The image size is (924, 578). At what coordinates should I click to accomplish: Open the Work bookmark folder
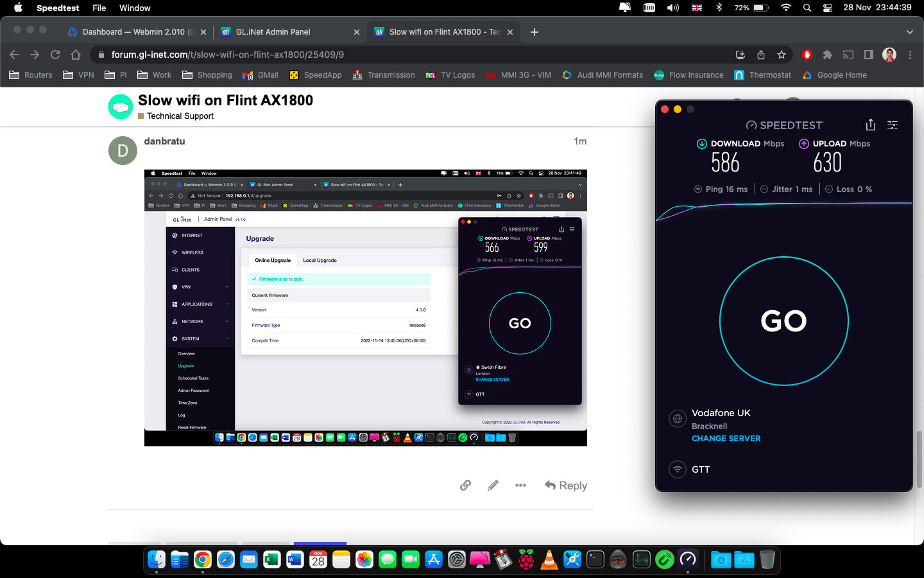coord(154,75)
